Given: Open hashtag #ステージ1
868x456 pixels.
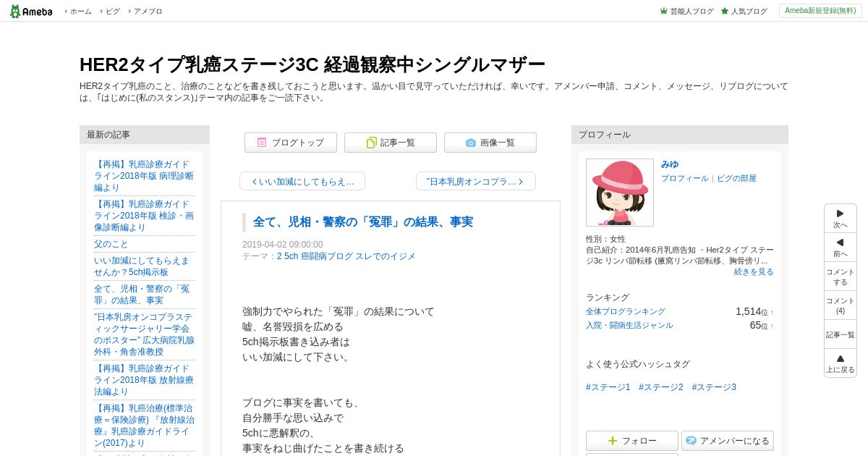Looking at the screenshot, I should coord(608,387).
